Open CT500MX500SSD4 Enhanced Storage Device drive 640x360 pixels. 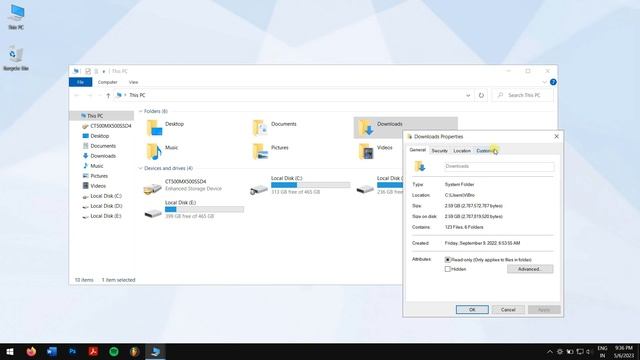pyautogui.click(x=153, y=189)
